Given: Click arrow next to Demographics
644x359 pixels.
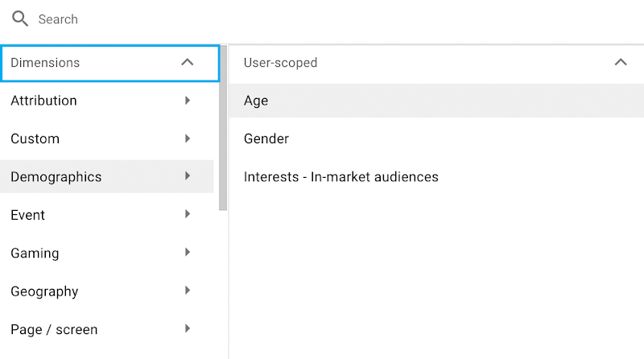Looking at the screenshot, I should (188, 176).
